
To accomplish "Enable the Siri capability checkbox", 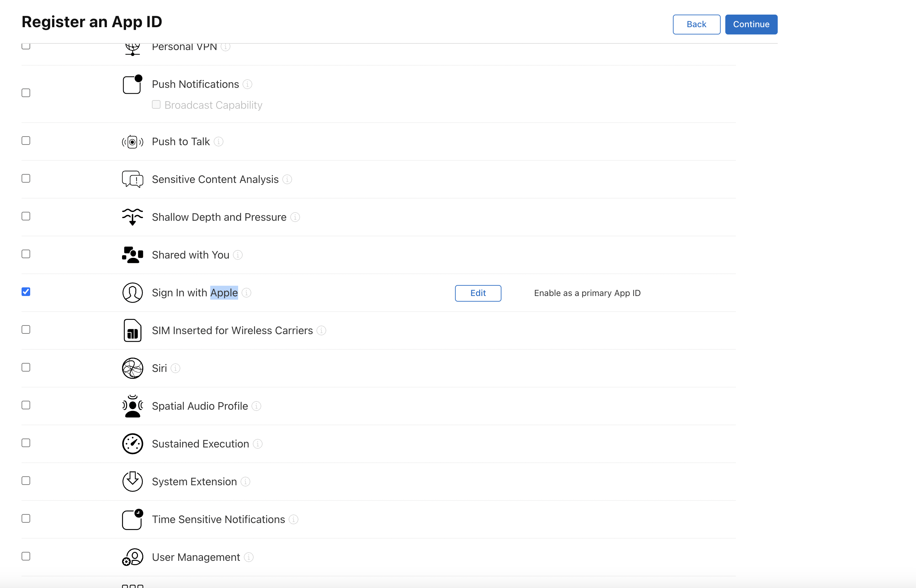I will (x=26, y=367).
